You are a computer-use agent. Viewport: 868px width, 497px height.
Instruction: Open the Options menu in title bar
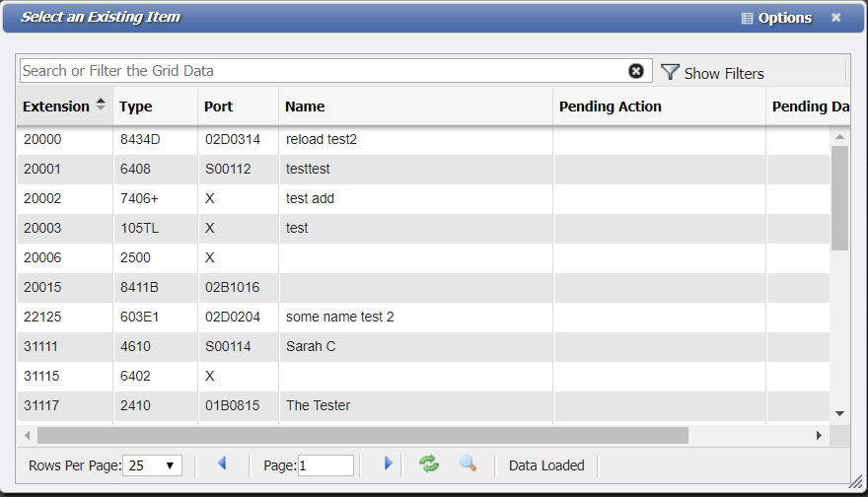click(776, 18)
